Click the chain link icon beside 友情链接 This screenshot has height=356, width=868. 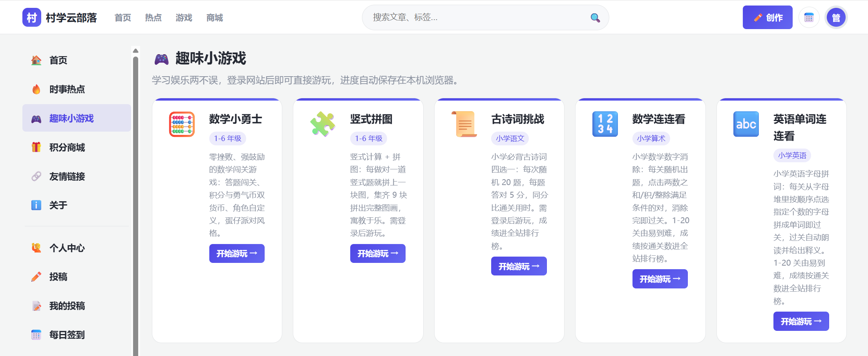click(36, 176)
